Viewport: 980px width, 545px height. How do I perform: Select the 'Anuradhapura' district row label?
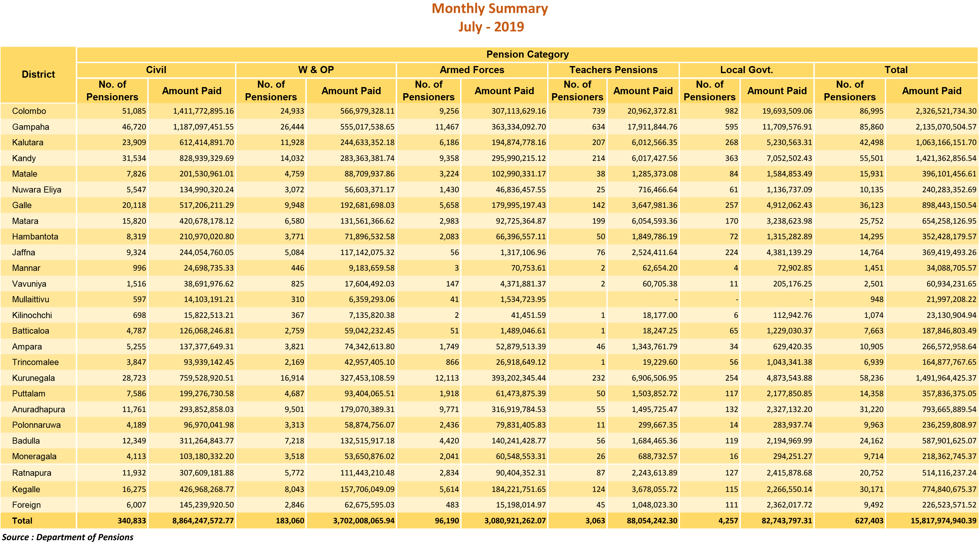click(39, 410)
